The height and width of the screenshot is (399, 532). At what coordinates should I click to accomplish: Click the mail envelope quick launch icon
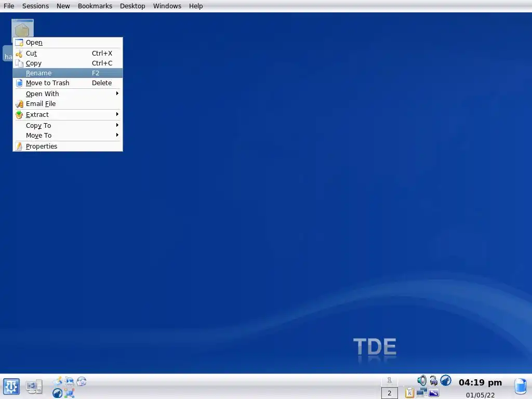tap(69, 381)
